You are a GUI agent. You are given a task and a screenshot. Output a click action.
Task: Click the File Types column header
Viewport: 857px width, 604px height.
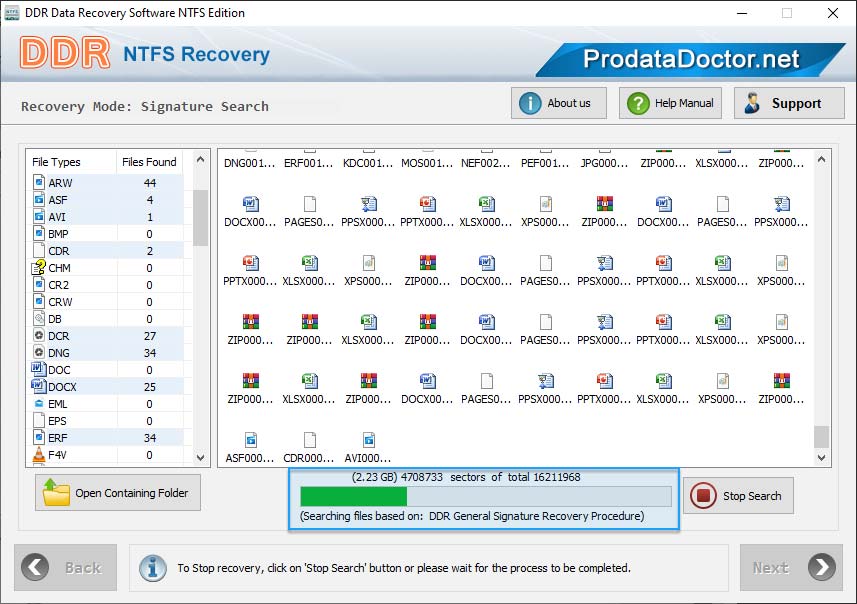56,162
